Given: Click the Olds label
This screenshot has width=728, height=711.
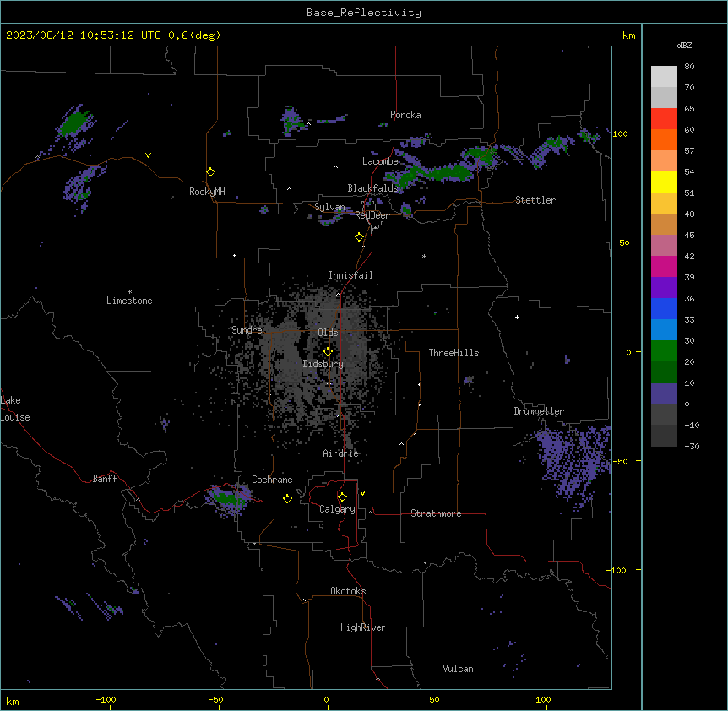Looking at the screenshot, I should click(328, 333).
